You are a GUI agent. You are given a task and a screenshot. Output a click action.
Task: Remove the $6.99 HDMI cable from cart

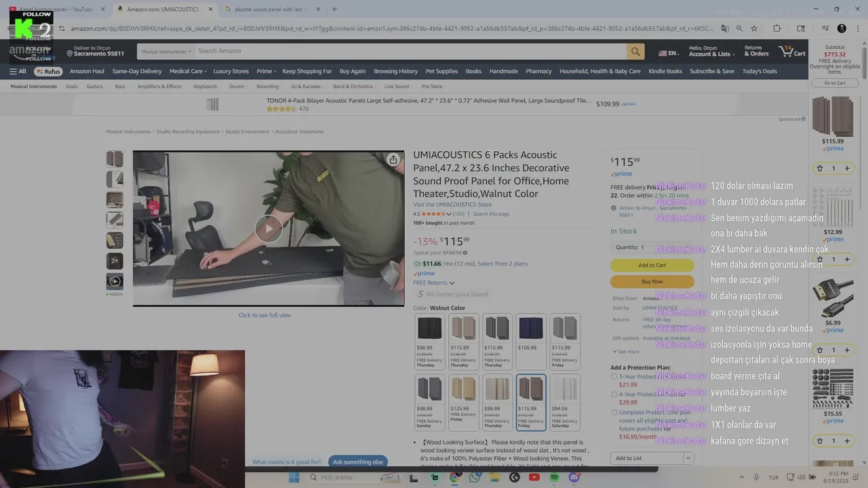tap(819, 350)
